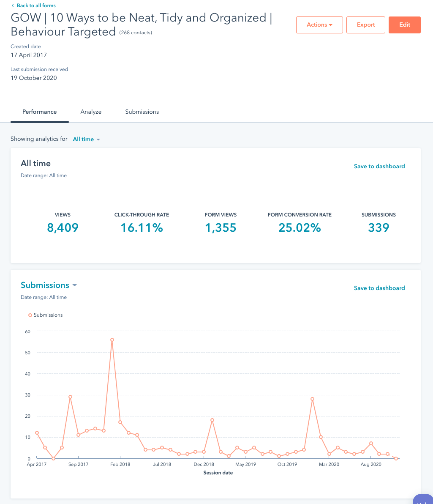Go back to all forms
The height and width of the screenshot is (504, 433).
point(36,5)
